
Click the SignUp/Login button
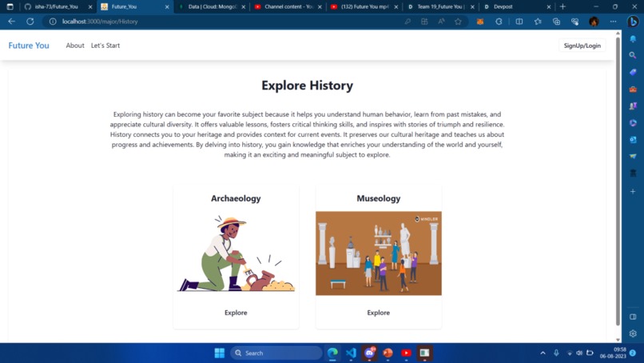[582, 46]
